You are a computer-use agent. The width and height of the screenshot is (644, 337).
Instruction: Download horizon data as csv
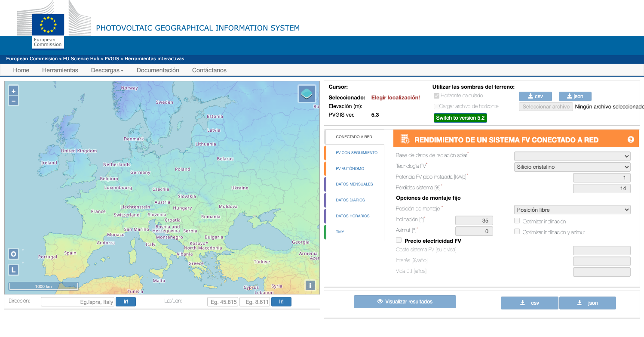point(535,96)
